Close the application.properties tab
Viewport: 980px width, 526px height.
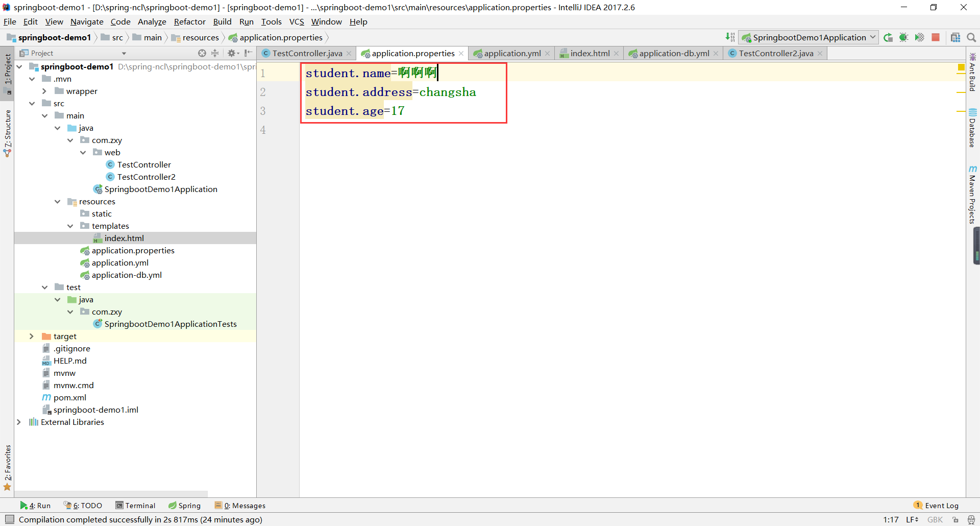tap(461, 53)
